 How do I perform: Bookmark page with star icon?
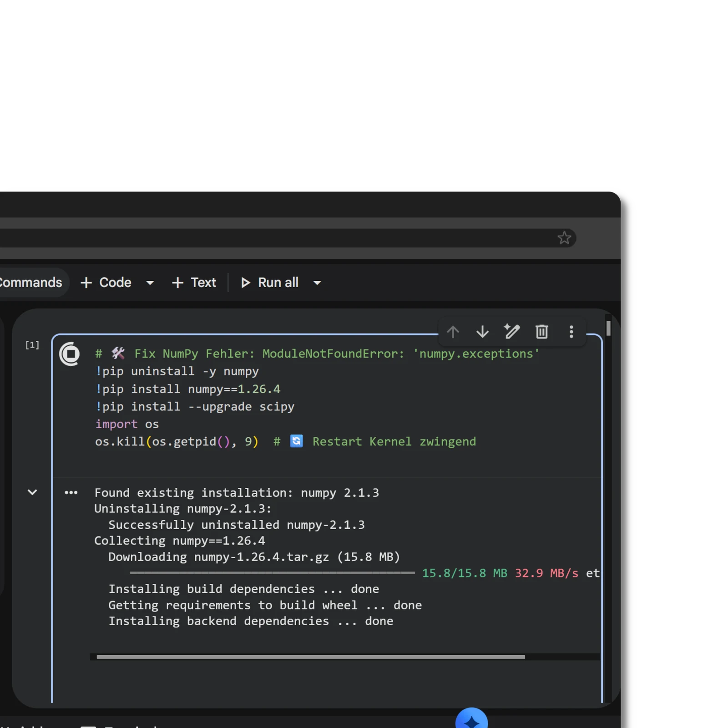(564, 238)
